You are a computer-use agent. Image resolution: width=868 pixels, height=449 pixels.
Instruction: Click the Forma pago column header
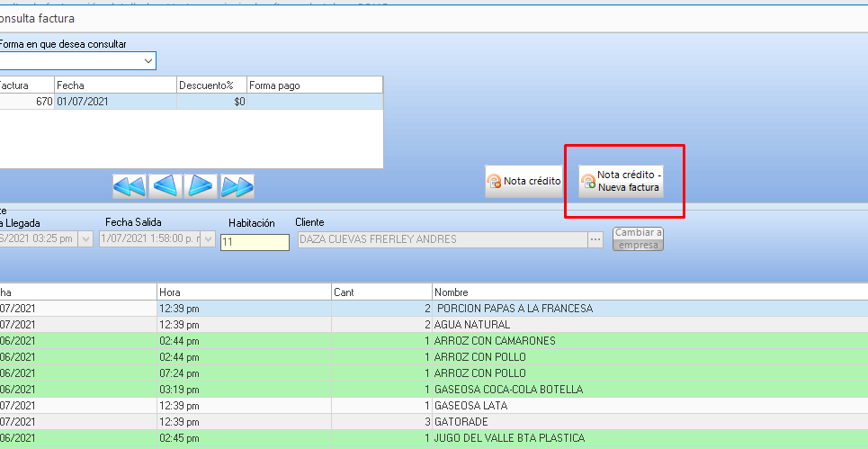click(x=314, y=85)
